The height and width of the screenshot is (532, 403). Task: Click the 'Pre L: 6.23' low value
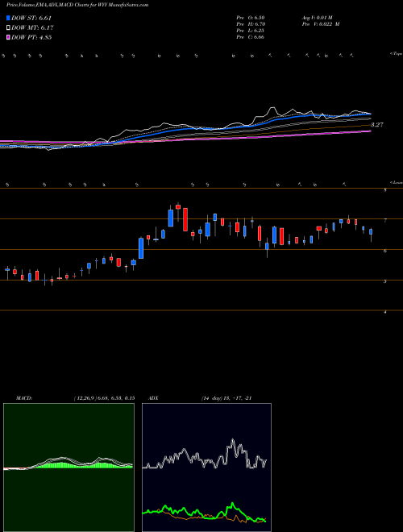(x=251, y=31)
